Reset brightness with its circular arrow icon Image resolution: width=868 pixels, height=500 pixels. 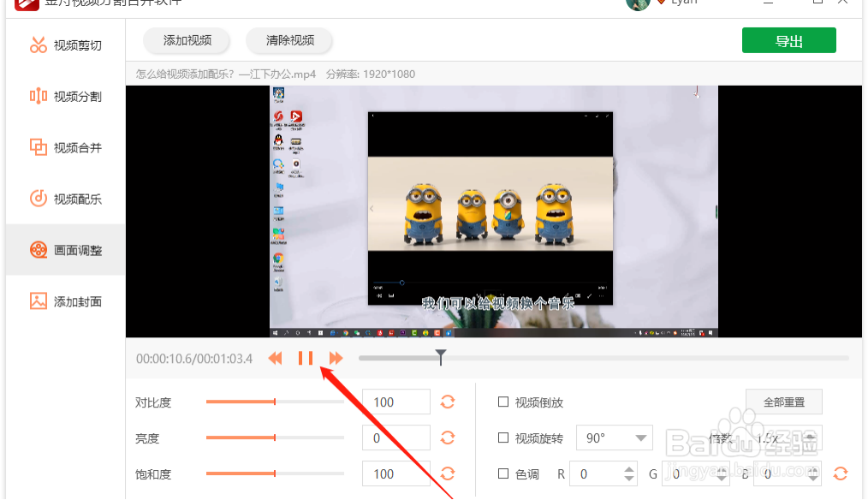tap(448, 438)
